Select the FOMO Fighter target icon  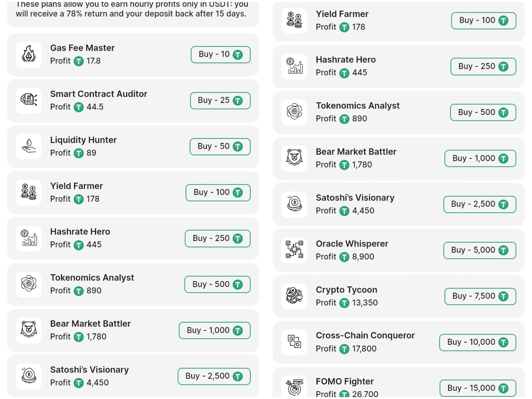tap(294, 387)
